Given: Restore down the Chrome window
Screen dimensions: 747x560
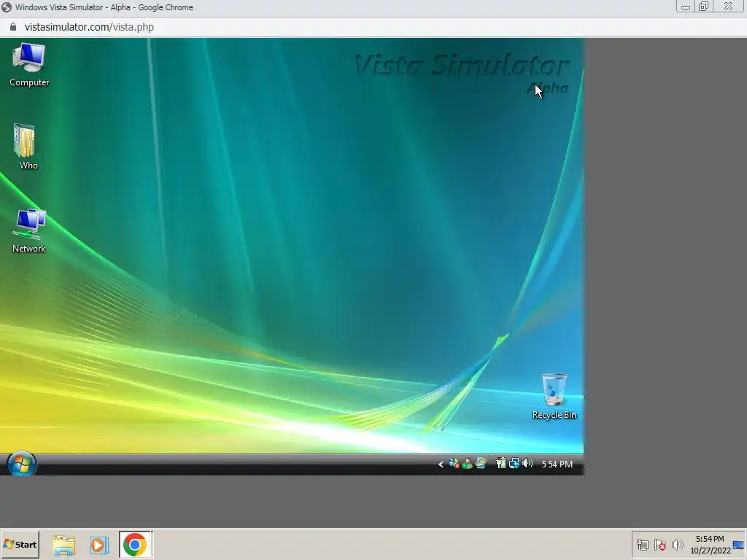Looking at the screenshot, I should [x=703, y=7].
